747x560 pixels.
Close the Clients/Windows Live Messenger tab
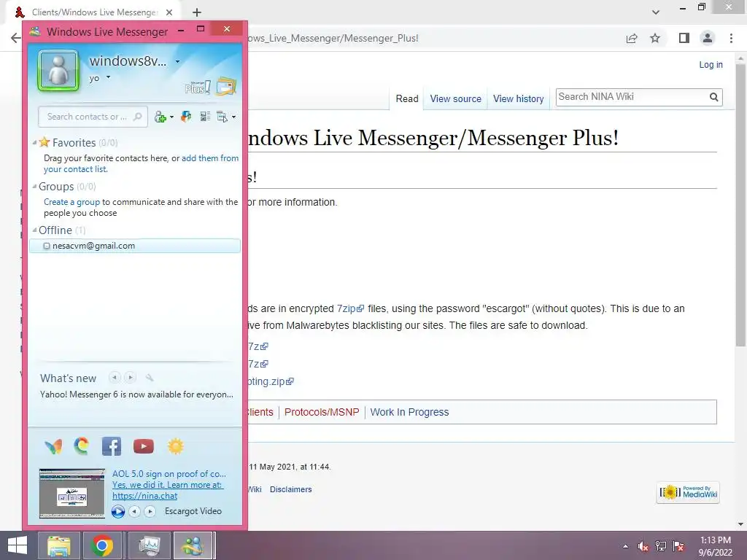click(x=169, y=12)
